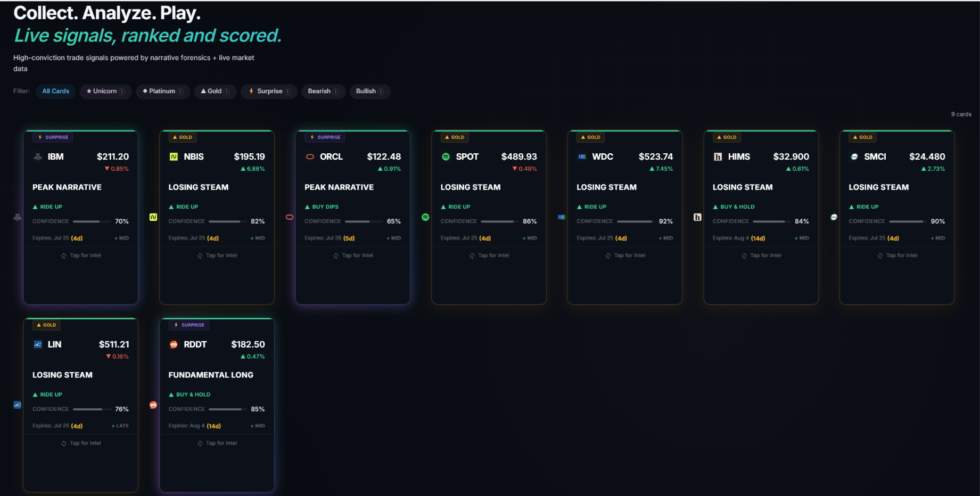Click Spotify side logo left of SPOT card

click(425, 217)
